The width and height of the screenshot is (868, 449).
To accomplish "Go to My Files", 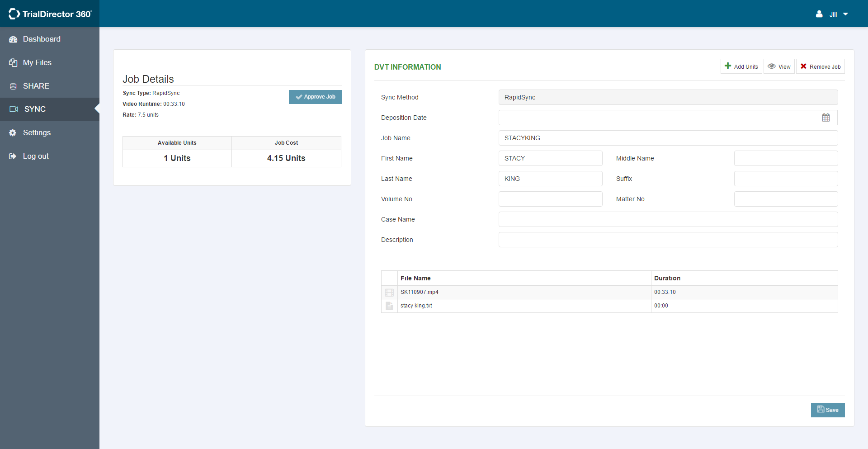I will click(x=50, y=62).
